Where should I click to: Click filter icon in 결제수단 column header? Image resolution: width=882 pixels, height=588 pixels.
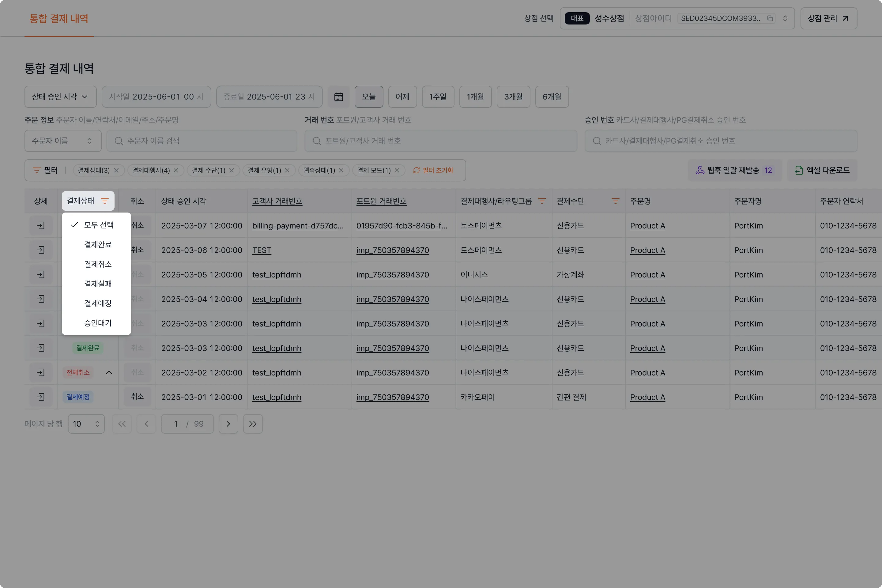click(615, 201)
